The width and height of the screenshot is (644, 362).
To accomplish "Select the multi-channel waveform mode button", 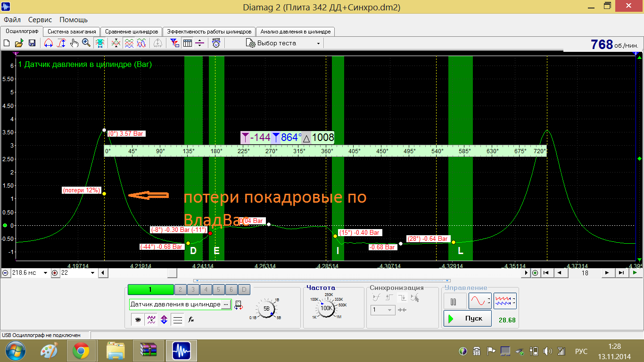I will point(504,301).
